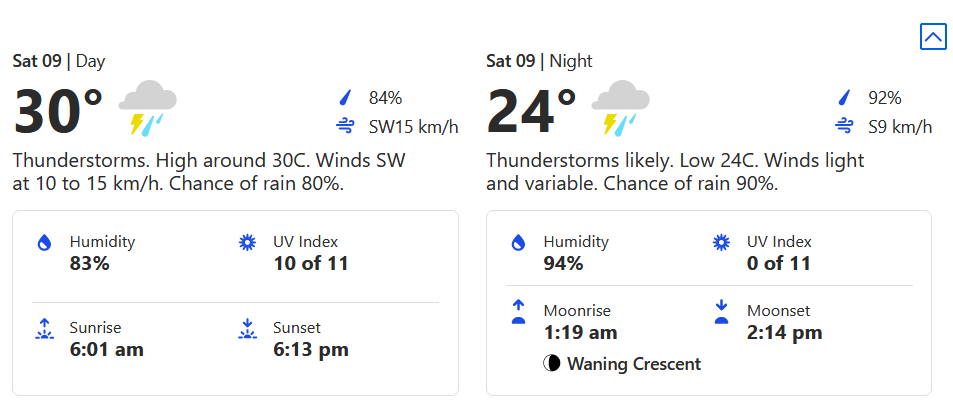Click the wind icon beside SW15 km/h

(x=346, y=126)
